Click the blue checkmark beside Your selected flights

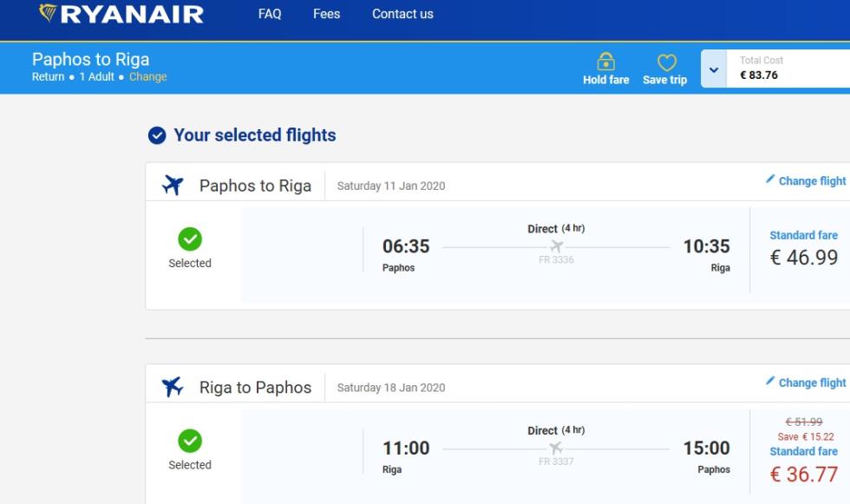tap(157, 135)
